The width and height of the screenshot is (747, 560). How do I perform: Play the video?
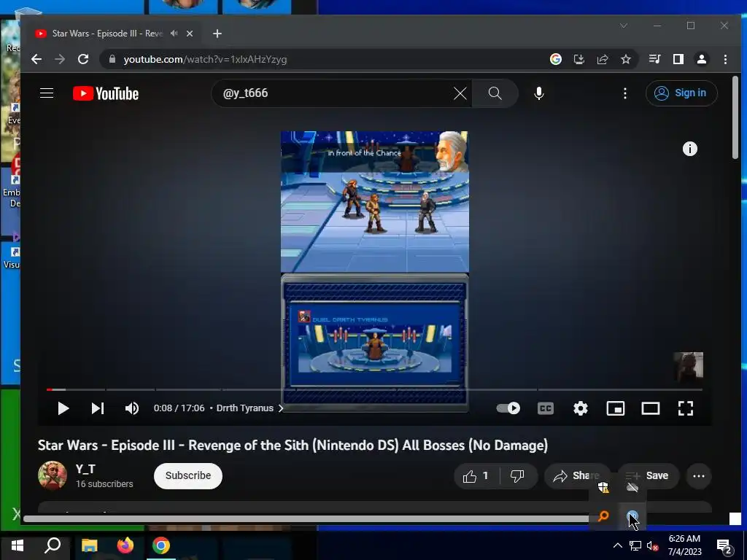[x=63, y=408]
